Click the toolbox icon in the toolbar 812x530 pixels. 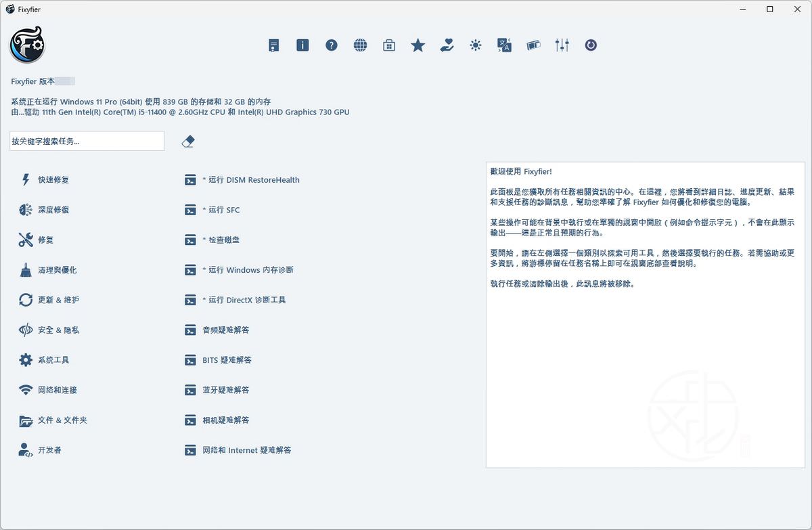tap(389, 45)
